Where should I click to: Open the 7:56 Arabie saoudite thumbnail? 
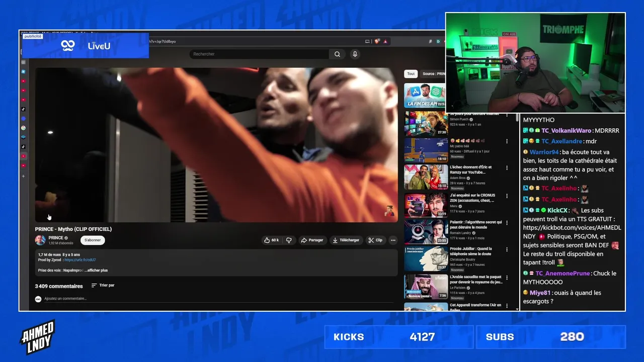pyautogui.click(x=426, y=286)
